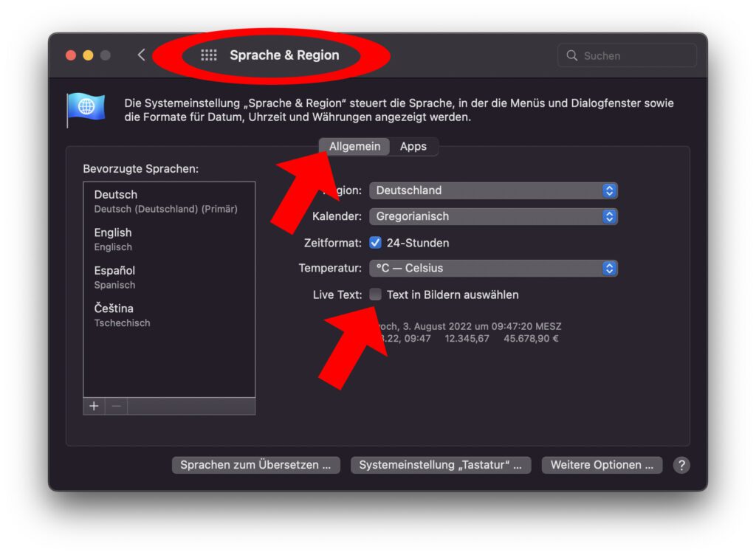Open help via the question mark icon
The width and height of the screenshot is (756, 555).
pos(681,465)
